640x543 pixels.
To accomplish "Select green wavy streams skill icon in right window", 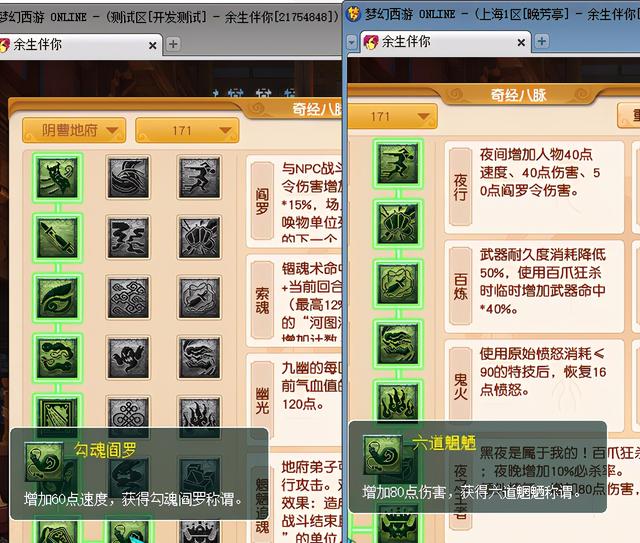I will point(398,344).
